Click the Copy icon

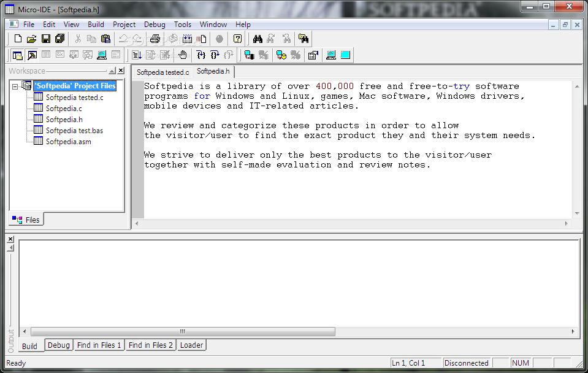coord(91,39)
